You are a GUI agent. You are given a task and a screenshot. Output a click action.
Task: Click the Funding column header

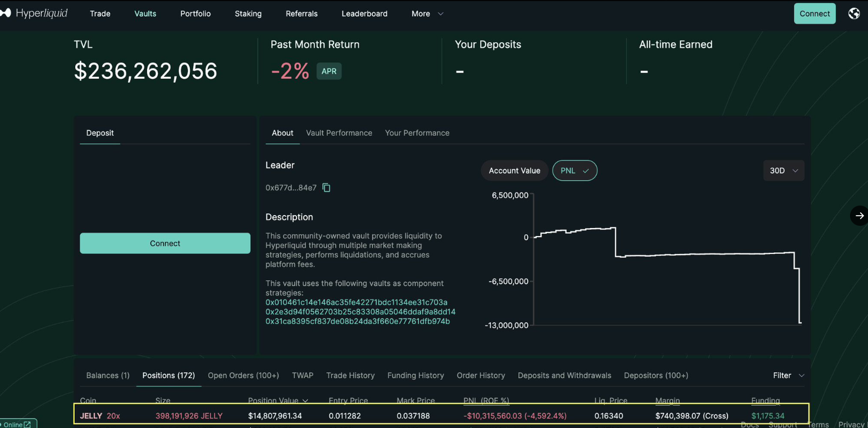(x=765, y=400)
